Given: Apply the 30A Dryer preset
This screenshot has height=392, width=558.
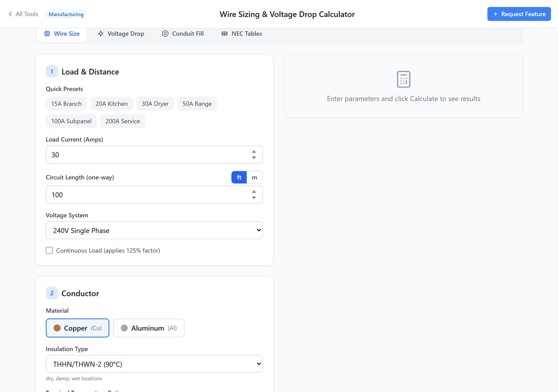Looking at the screenshot, I should pyautogui.click(x=155, y=104).
